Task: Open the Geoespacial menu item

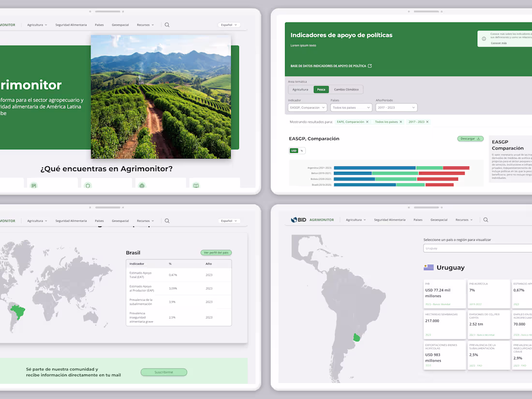Action: pos(120,25)
